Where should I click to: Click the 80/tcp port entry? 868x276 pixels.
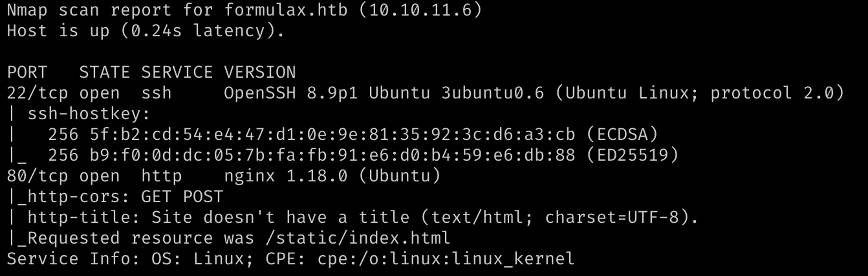(x=38, y=176)
